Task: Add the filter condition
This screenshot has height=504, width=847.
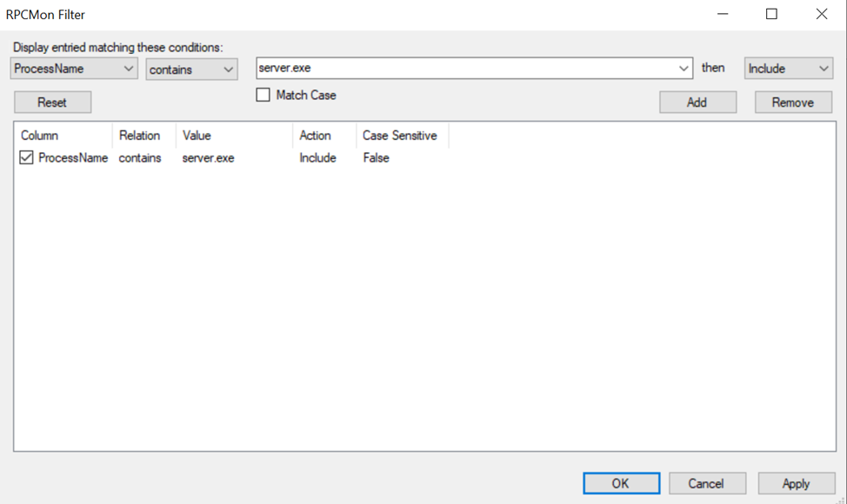Action: tap(697, 103)
